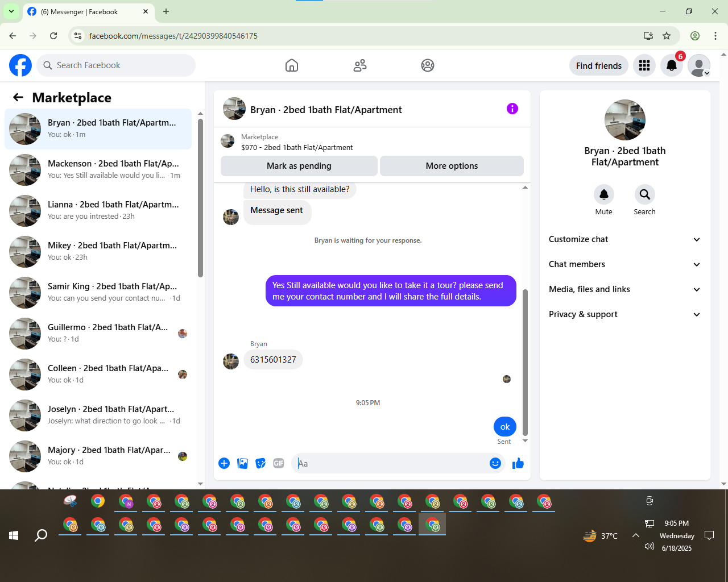Open Windows taskbar search
The width and height of the screenshot is (728, 582).
click(x=41, y=535)
